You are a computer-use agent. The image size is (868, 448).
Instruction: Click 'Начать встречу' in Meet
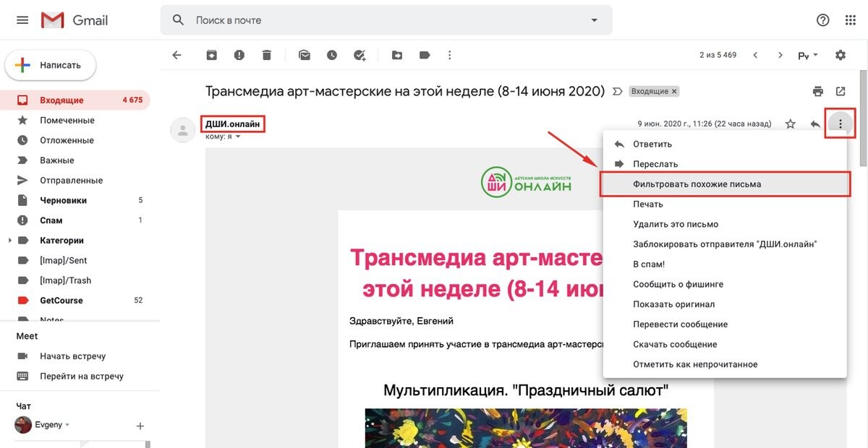tap(72, 356)
